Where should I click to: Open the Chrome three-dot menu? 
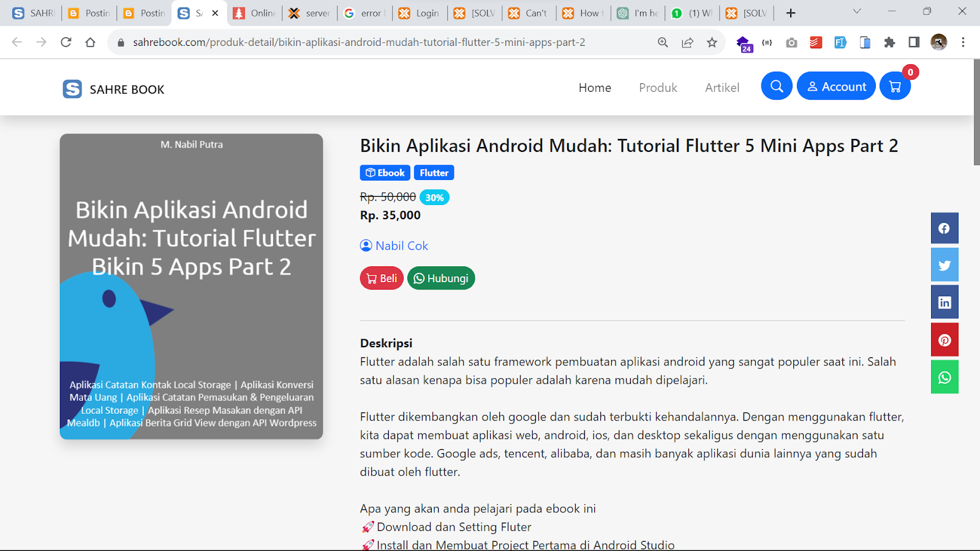pyautogui.click(x=963, y=42)
